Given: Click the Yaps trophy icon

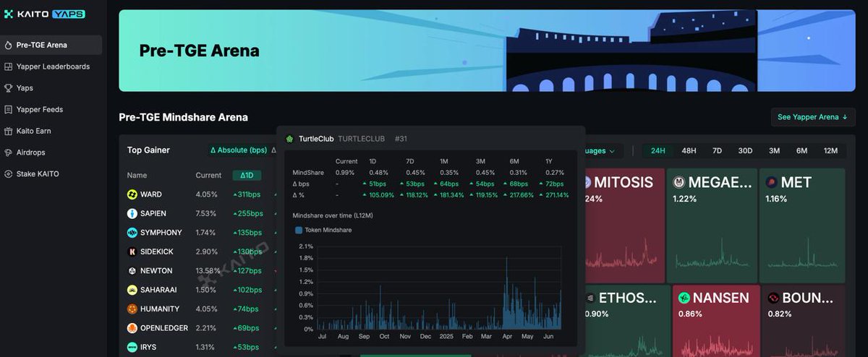Looking at the screenshot, I should [x=8, y=88].
